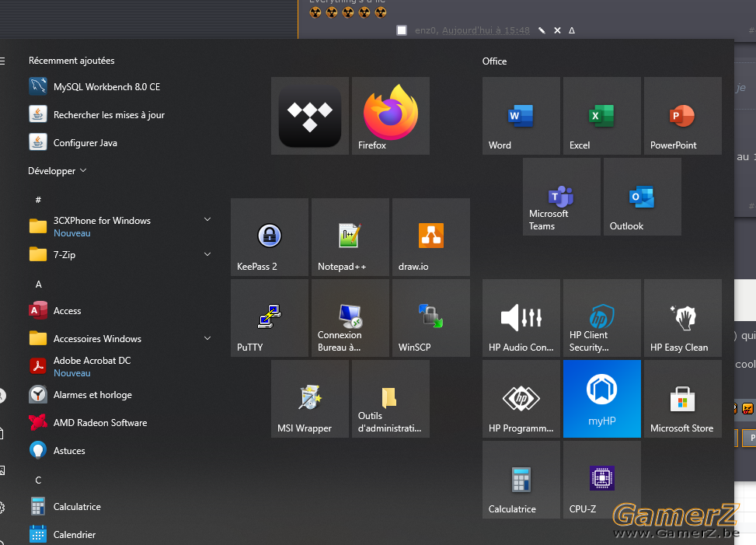Launch KeePass 2 tile
Image resolution: width=756 pixels, height=545 pixels.
click(270, 237)
